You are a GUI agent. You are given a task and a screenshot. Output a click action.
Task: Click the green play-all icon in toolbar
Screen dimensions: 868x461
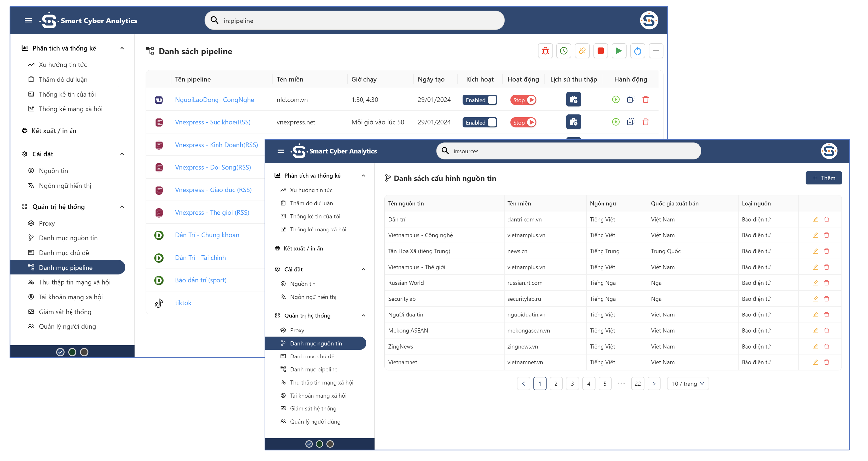click(619, 51)
